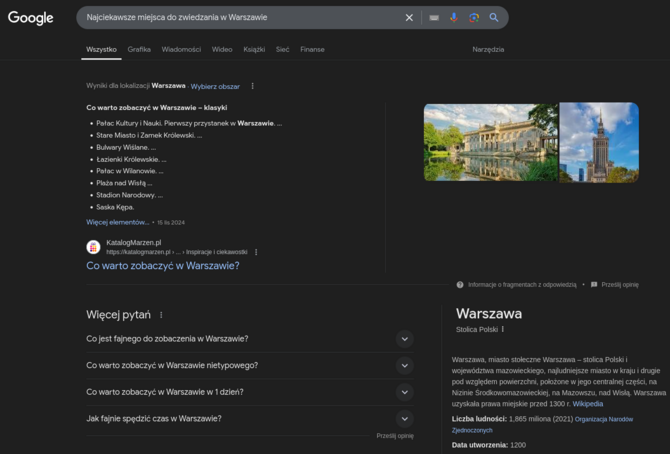Expand Co jest fajnego do zobaczenia question
670x454 pixels.
250,339
